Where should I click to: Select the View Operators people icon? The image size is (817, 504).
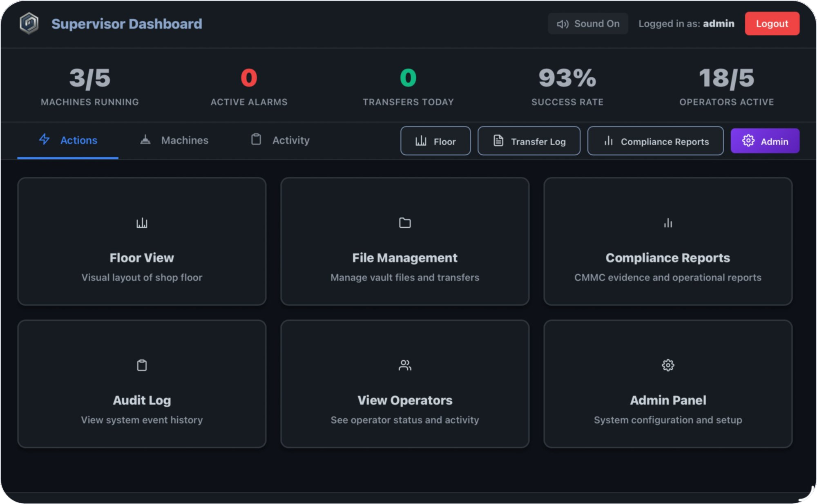[x=404, y=365]
